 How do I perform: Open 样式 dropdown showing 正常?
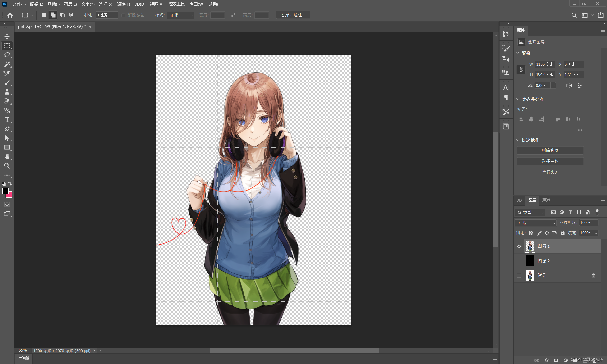181,15
